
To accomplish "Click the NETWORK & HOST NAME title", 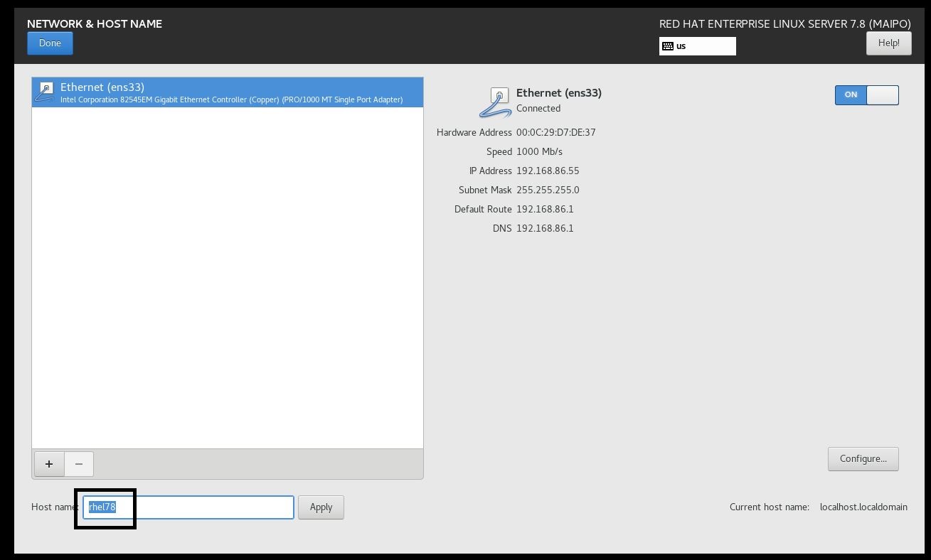I will (x=95, y=23).
